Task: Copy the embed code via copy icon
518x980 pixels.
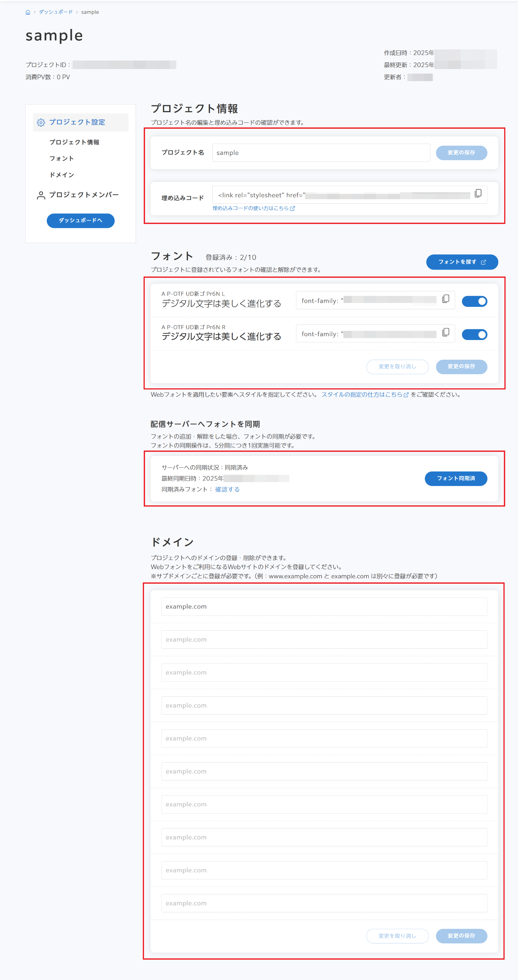Action: pyautogui.click(x=478, y=194)
